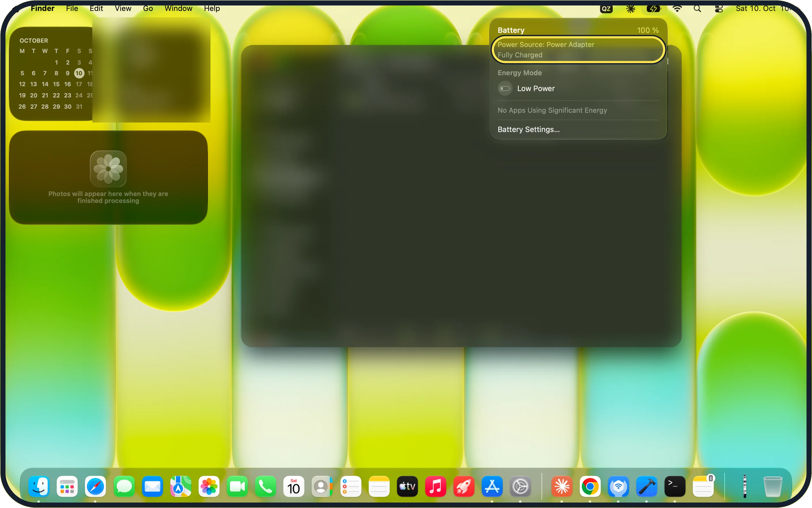The height and width of the screenshot is (508, 812).
Task: Open the Notes app with the yellow top in the Dock
Action: point(379,486)
